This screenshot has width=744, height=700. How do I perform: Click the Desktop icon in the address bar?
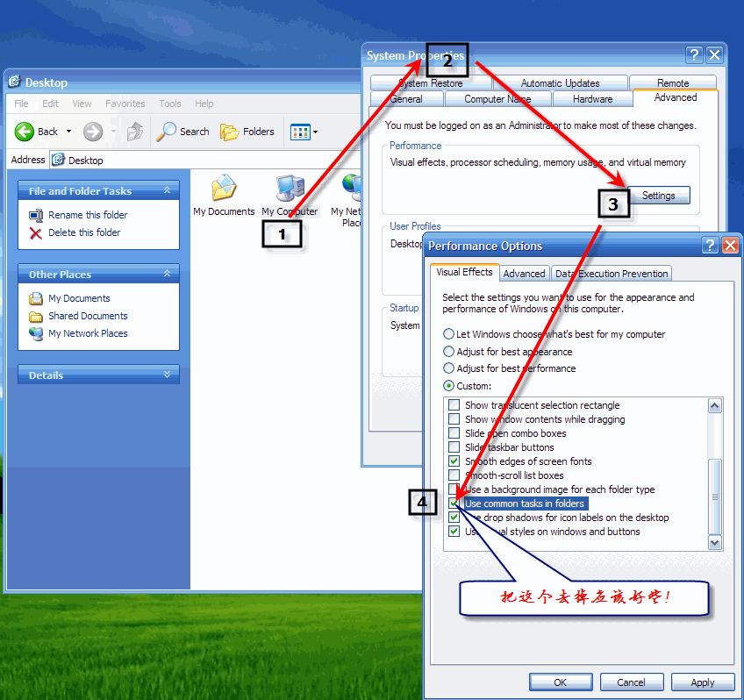pos(58,160)
